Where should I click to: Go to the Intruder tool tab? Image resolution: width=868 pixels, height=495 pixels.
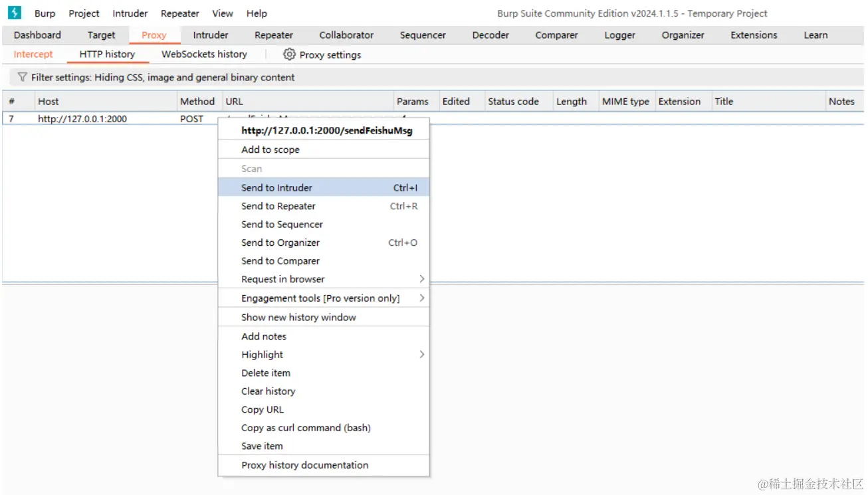point(211,35)
